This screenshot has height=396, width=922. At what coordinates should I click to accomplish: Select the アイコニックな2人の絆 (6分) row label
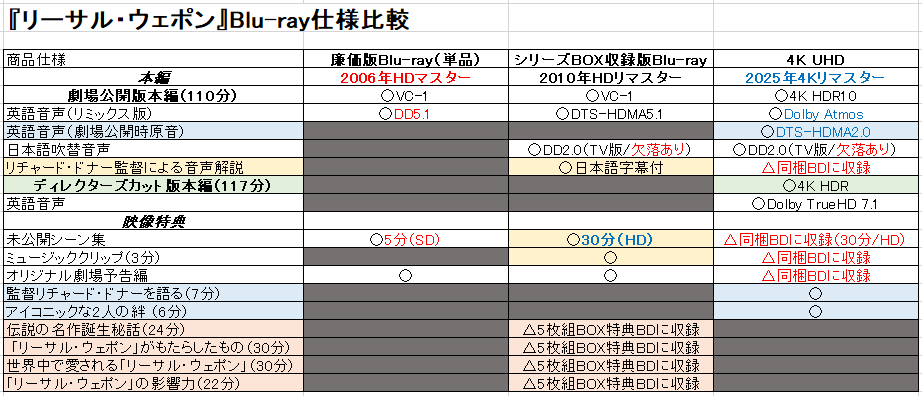[153, 311]
